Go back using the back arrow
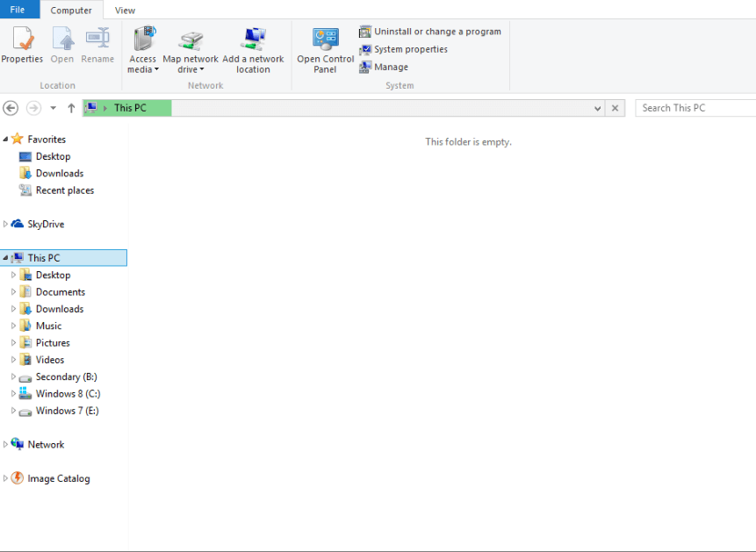Image resolution: width=756 pixels, height=552 pixels. click(11, 108)
